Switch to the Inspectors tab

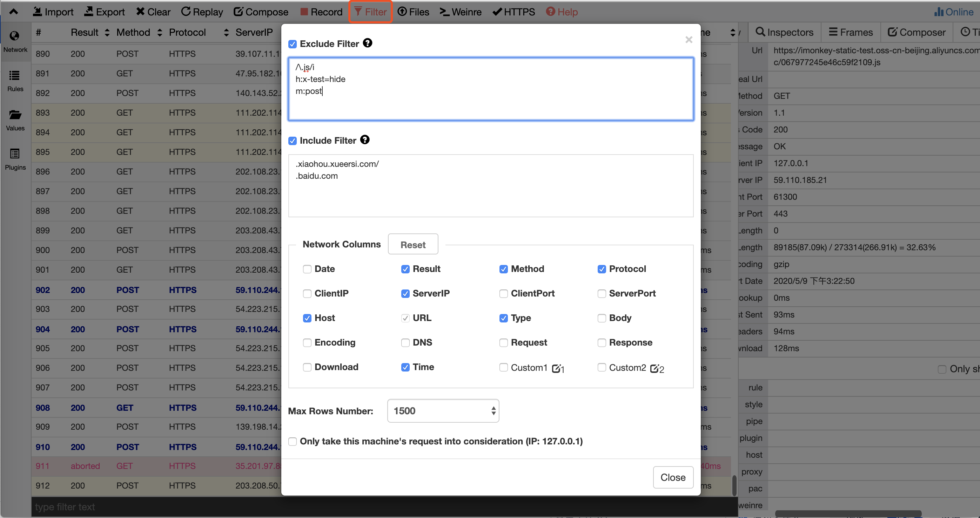[784, 32]
